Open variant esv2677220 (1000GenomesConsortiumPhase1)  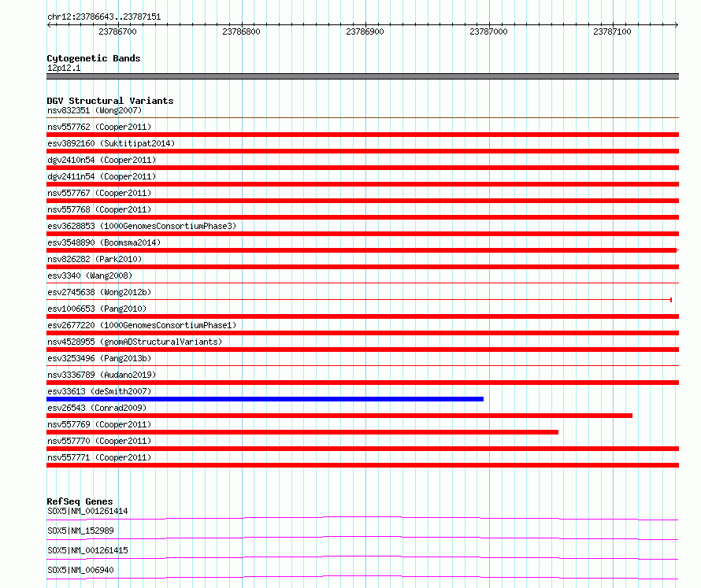coord(142,325)
